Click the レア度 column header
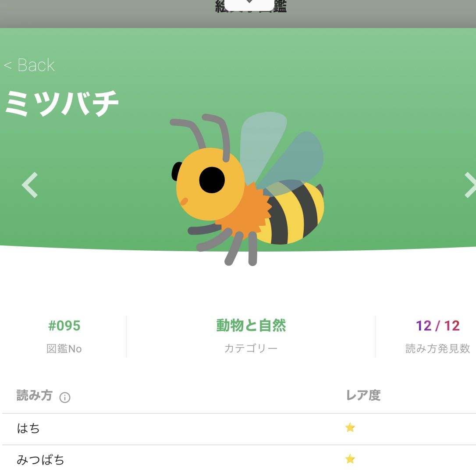The width and height of the screenshot is (476, 476). coord(363,396)
